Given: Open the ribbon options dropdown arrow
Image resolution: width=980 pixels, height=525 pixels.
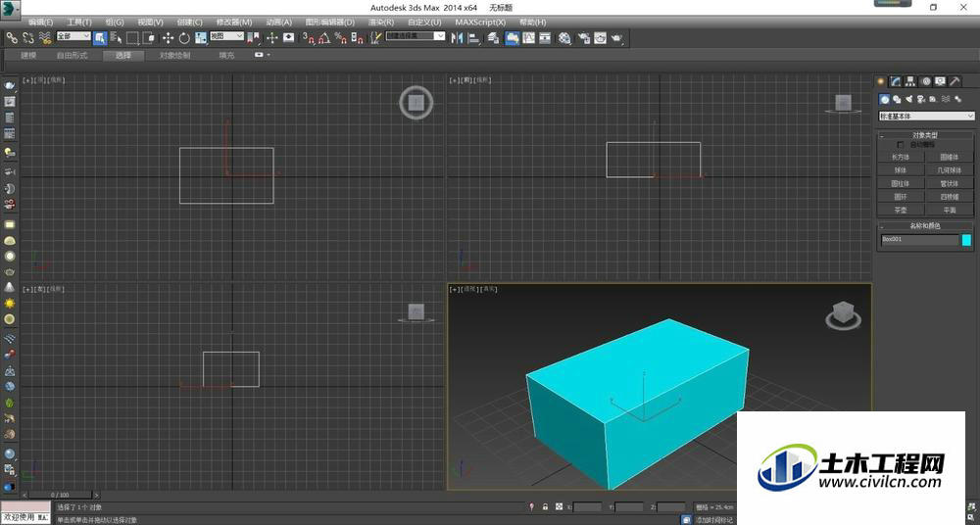Looking at the screenshot, I should (269, 55).
